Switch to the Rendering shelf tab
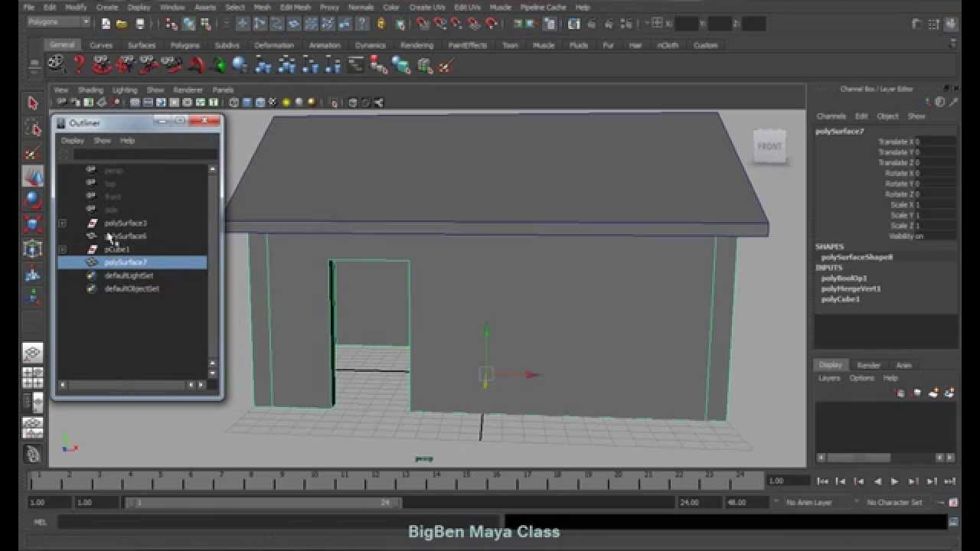 click(x=416, y=45)
